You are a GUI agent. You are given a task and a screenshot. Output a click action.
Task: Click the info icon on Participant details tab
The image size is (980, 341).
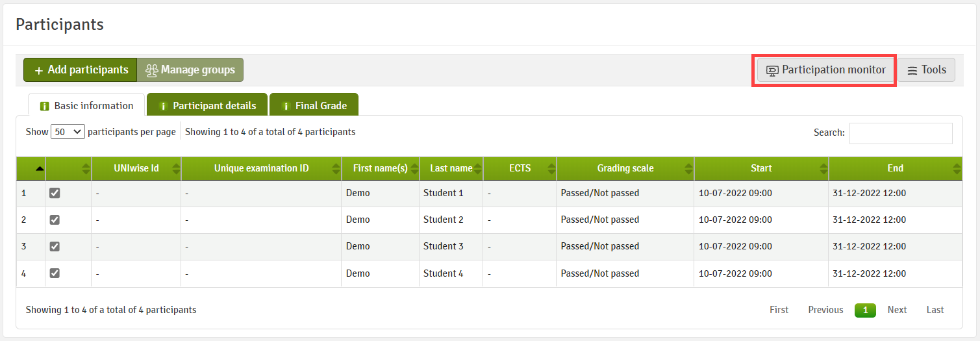pos(163,106)
